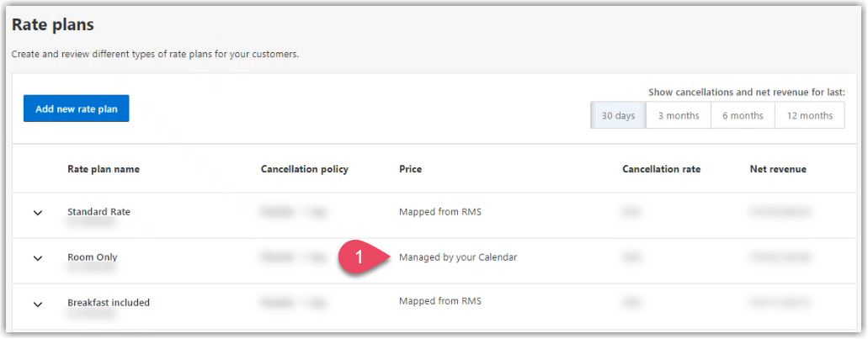Click the Cancellation policy column header
This screenshot has width=868, height=339.
click(x=305, y=169)
